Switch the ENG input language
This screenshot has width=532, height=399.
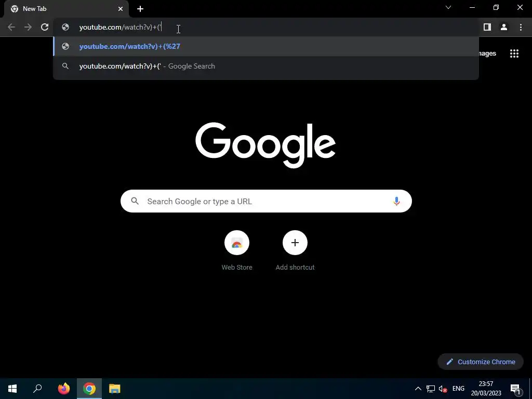pos(458,389)
